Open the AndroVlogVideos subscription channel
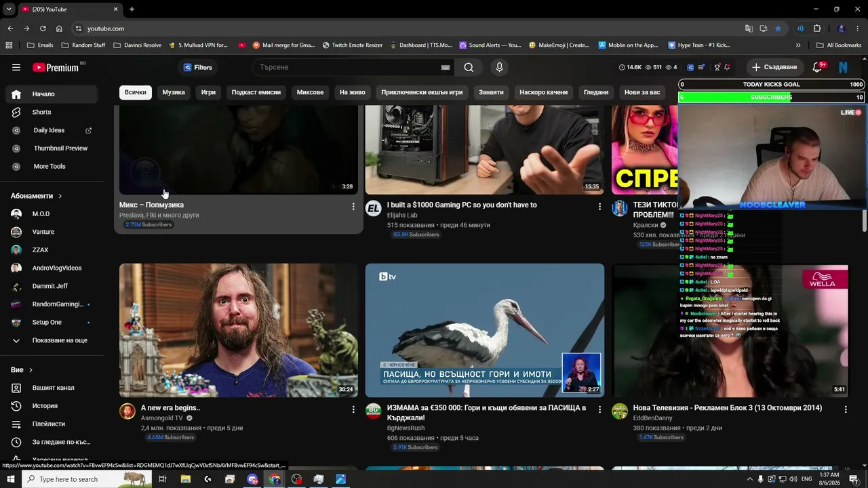The height and width of the screenshot is (488, 868). coord(53,268)
